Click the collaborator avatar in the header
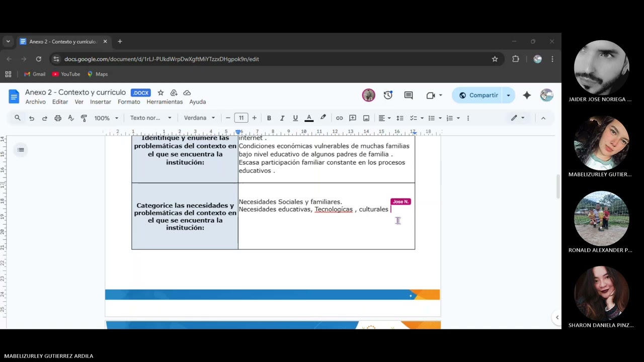Viewport: 644px width, 362px height. click(368, 95)
